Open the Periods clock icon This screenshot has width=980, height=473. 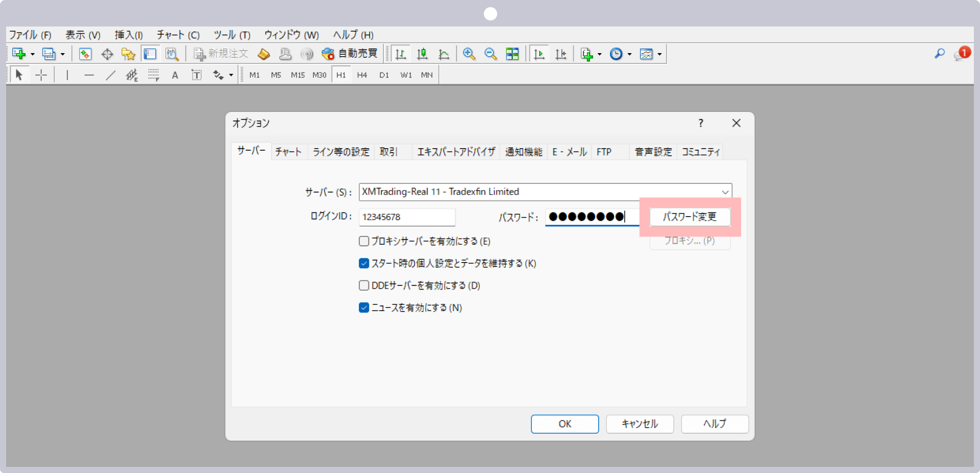[x=616, y=54]
